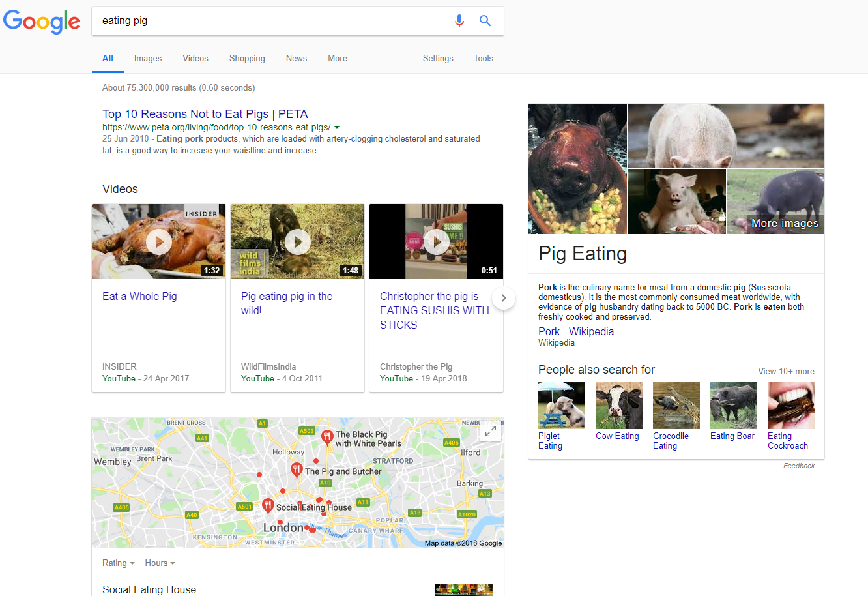Open the 'Piglet Eating' related search thumbnail
The height and width of the screenshot is (596, 868).
point(561,405)
